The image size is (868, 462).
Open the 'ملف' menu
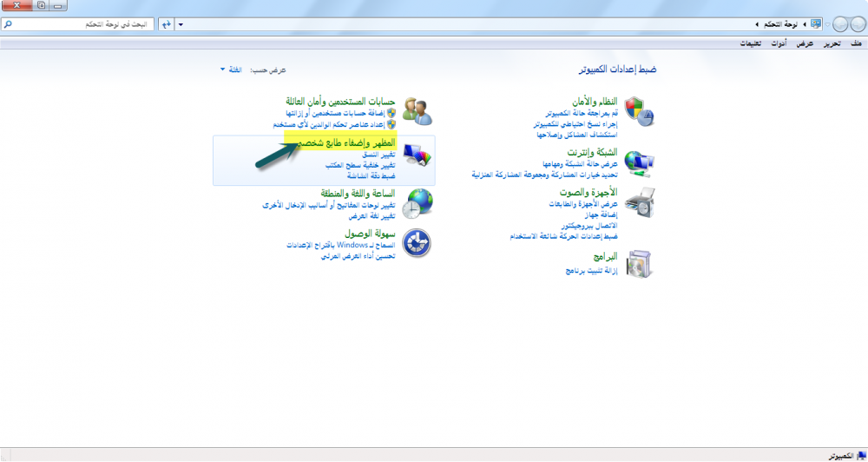pos(856,43)
